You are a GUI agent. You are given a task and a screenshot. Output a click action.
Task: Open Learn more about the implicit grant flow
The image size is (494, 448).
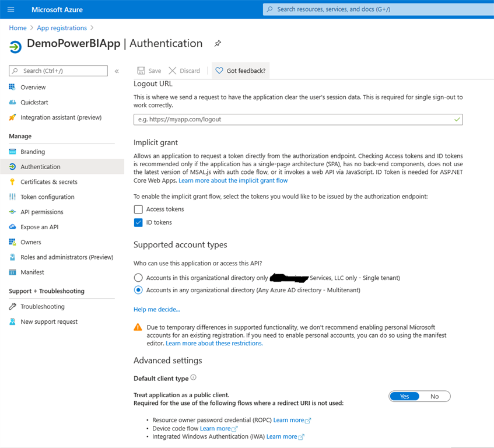[x=233, y=180]
